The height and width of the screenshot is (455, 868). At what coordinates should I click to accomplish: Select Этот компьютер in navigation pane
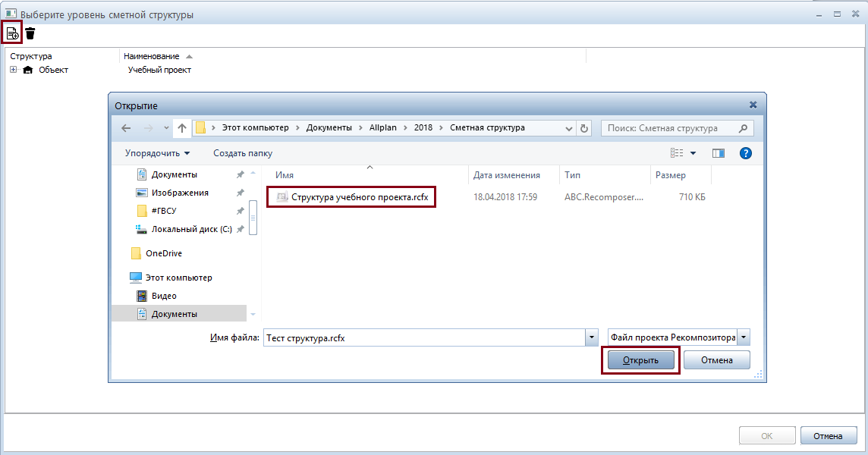click(179, 278)
